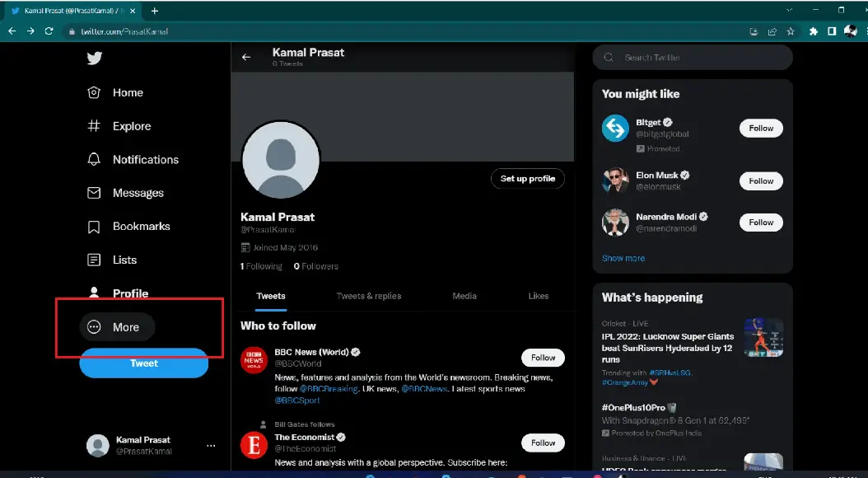Open the default profile picture

click(x=281, y=160)
